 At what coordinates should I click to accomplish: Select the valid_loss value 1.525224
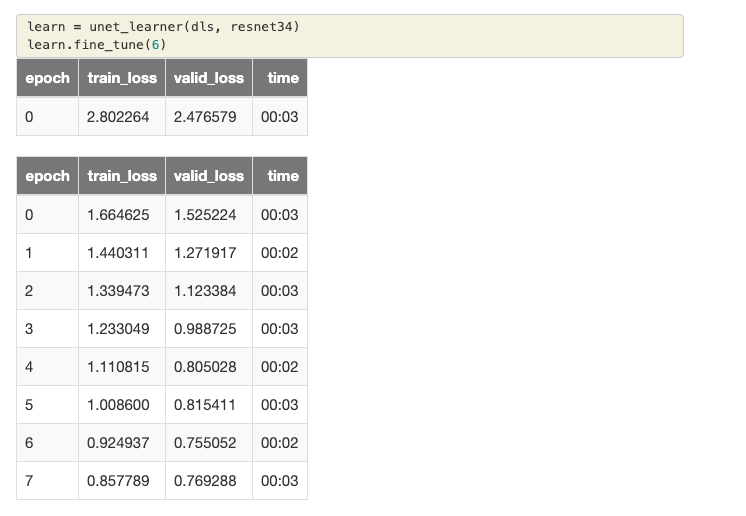point(205,215)
